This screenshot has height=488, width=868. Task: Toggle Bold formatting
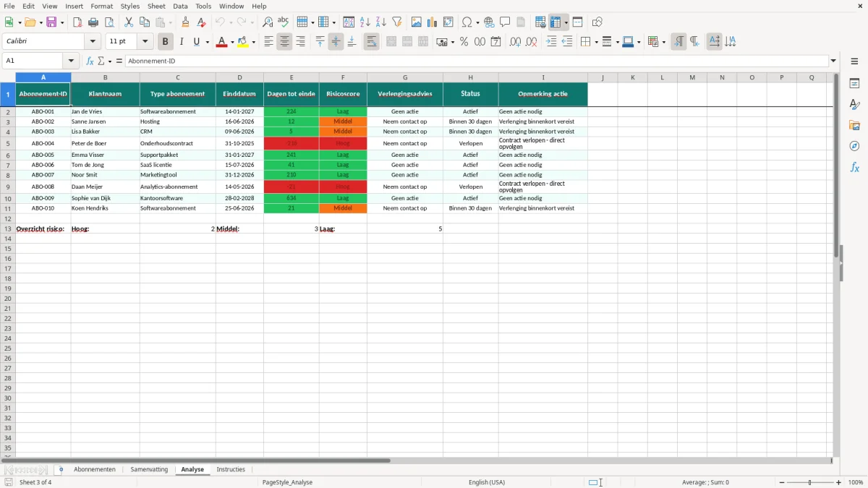(x=166, y=42)
